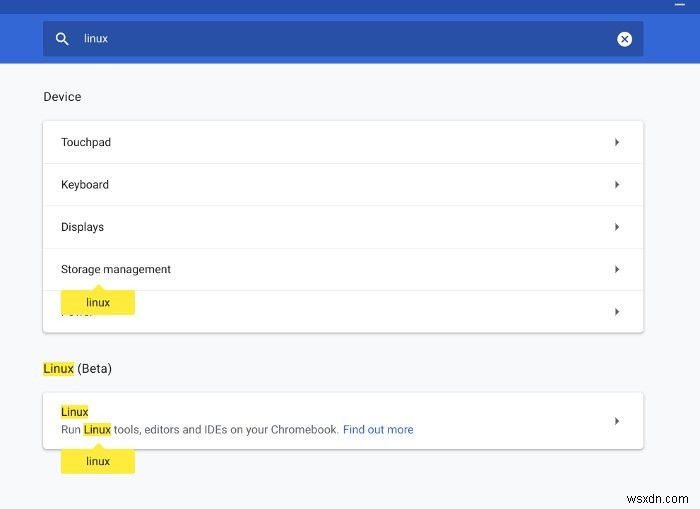The width and height of the screenshot is (700, 509).
Task: Open Keyboard settings row
Action: click(343, 184)
